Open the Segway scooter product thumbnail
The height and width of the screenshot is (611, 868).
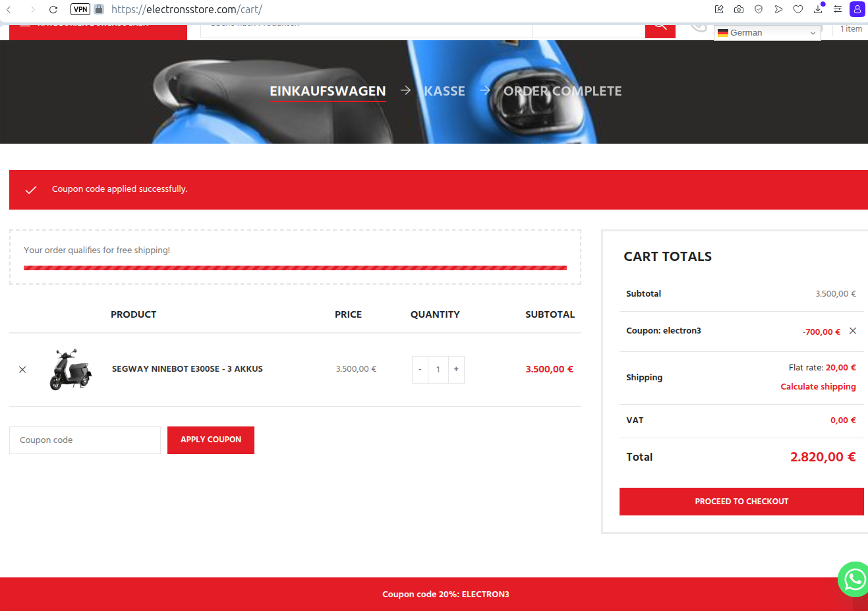71,370
